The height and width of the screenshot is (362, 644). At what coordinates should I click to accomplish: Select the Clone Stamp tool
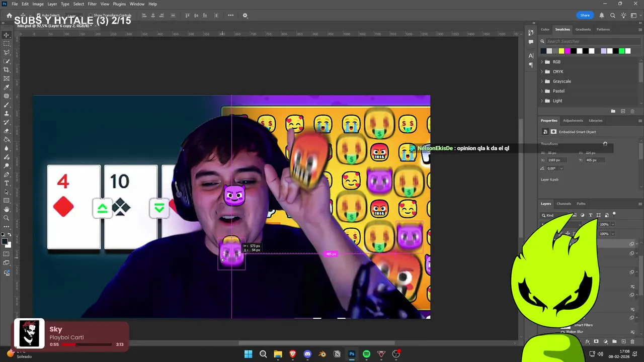click(x=7, y=114)
